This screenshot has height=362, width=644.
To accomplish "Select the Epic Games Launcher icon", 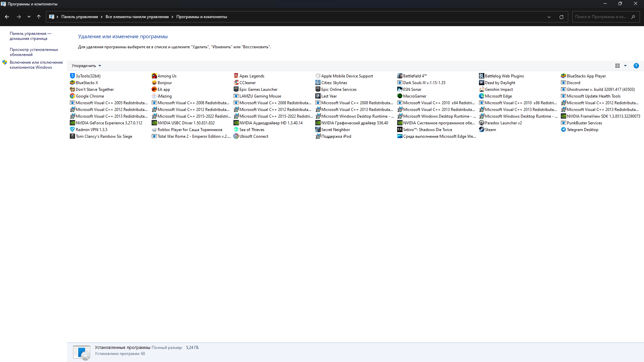I will pyautogui.click(x=236, y=89).
